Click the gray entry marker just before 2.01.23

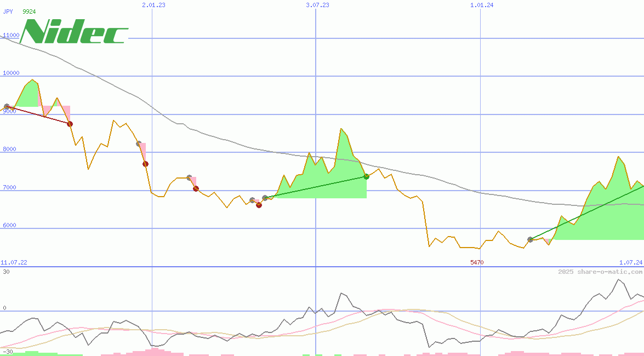click(x=139, y=143)
